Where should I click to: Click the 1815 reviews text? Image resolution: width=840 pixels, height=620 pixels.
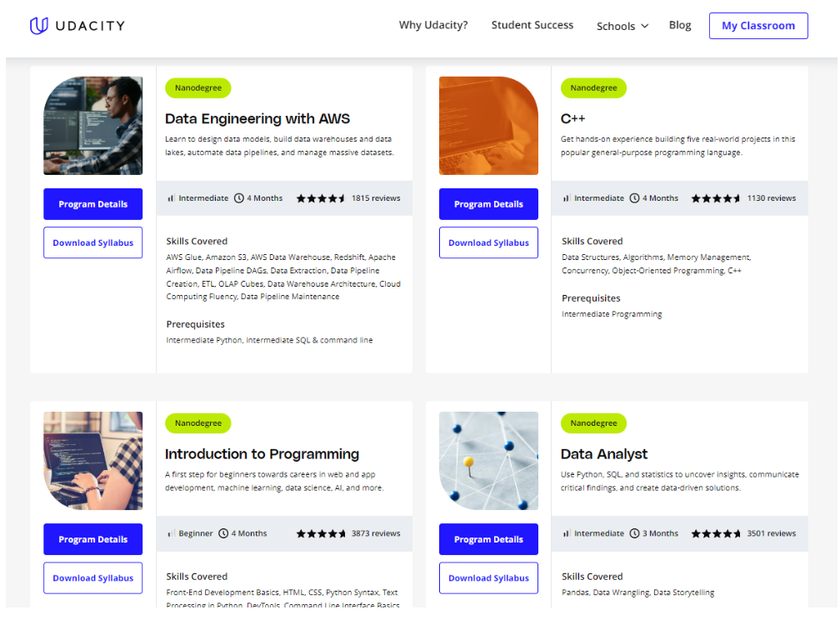click(x=376, y=198)
